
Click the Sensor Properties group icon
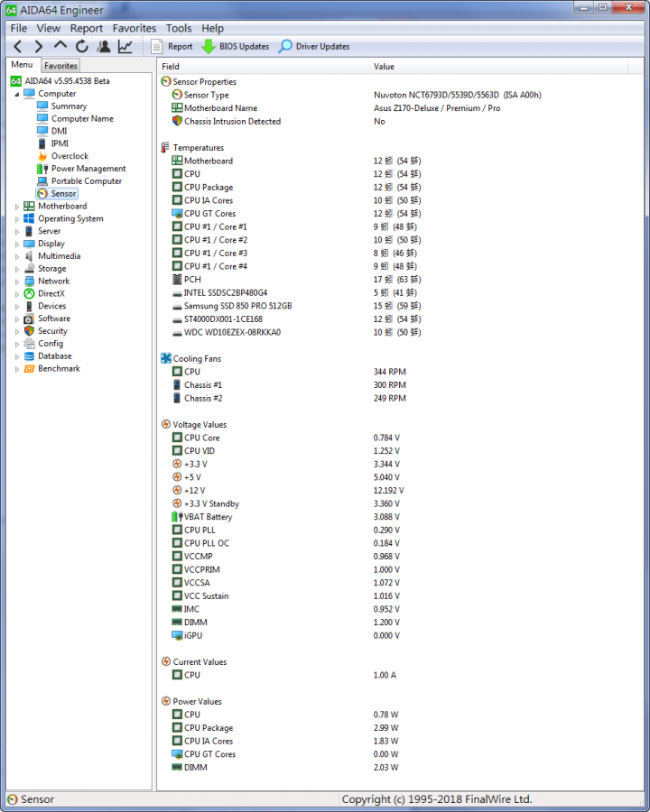pyautogui.click(x=166, y=81)
